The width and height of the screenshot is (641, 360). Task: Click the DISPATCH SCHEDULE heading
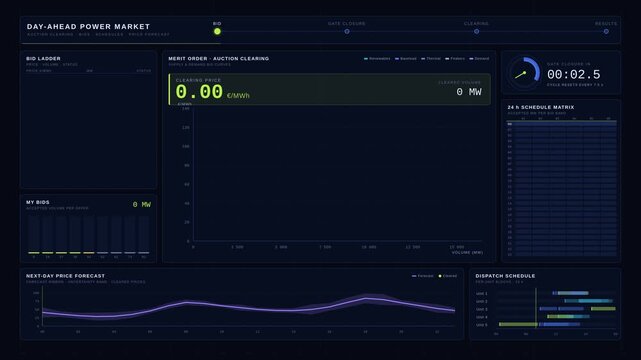click(x=505, y=276)
